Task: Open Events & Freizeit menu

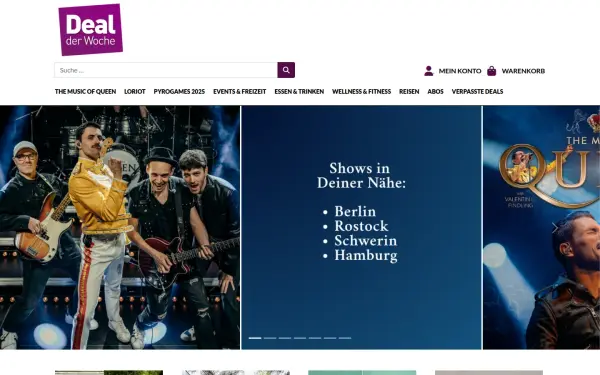Action: pyautogui.click(x=240, y=91)
